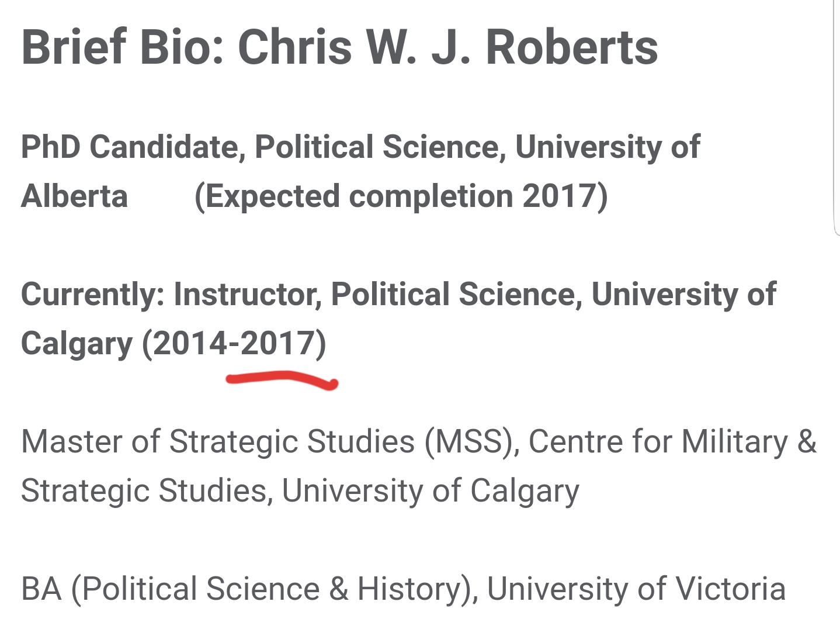Click "University of" ending the Instructor line
Image resolution: width=840 pixels, height=629 pixels.
point(684,295)
